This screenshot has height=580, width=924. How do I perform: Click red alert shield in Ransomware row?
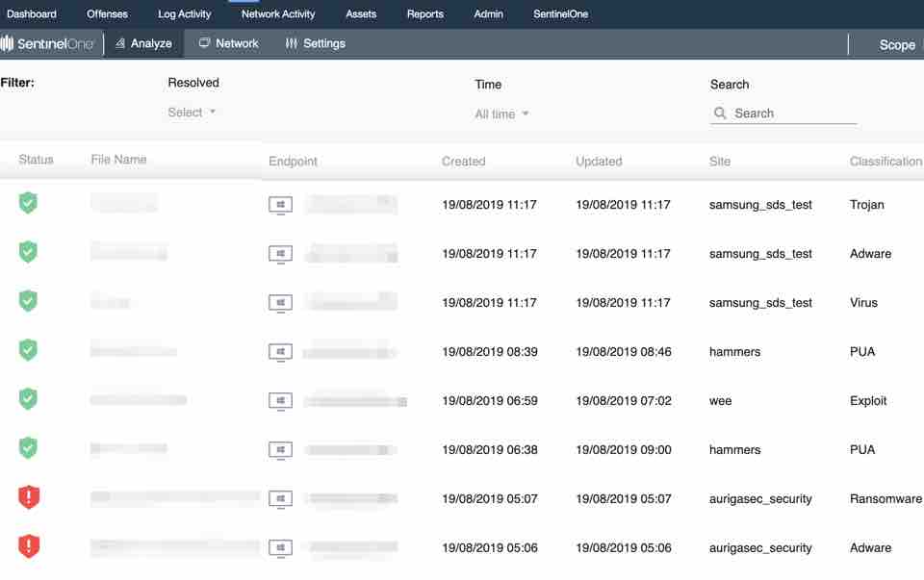29,497
